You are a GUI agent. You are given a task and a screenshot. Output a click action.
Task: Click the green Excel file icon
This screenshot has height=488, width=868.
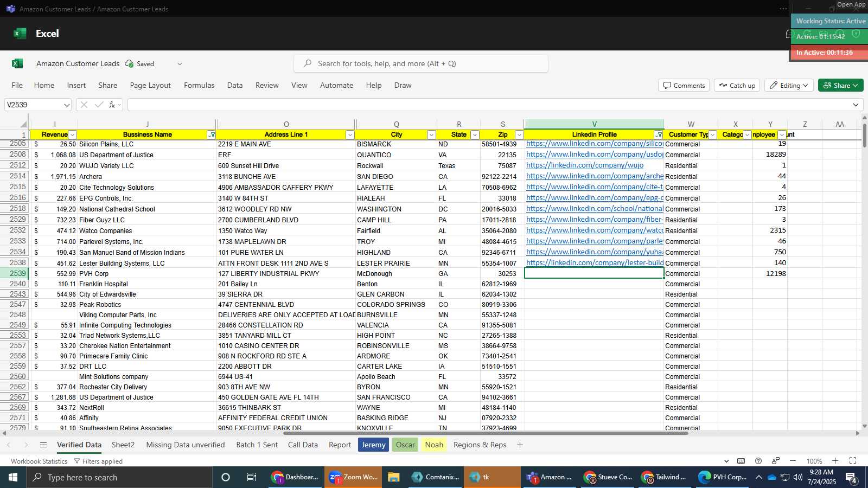pyautogui.click(x=17, y=63)
